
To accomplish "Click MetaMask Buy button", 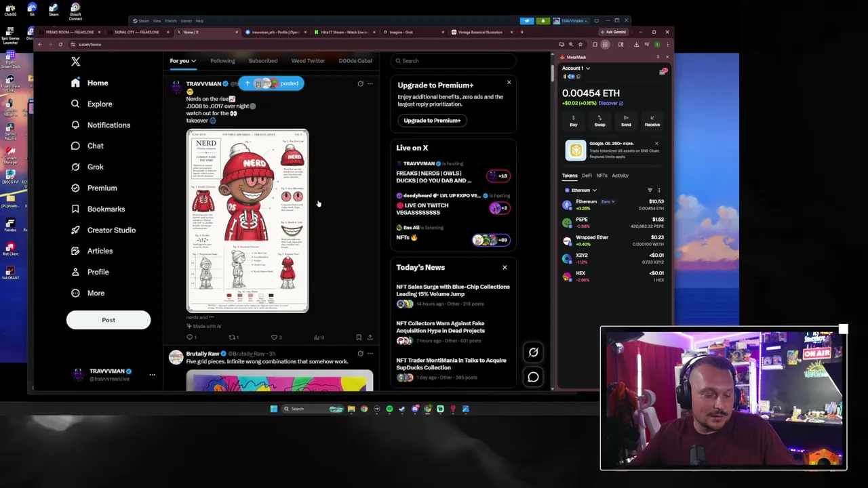I will coord(574,121).
